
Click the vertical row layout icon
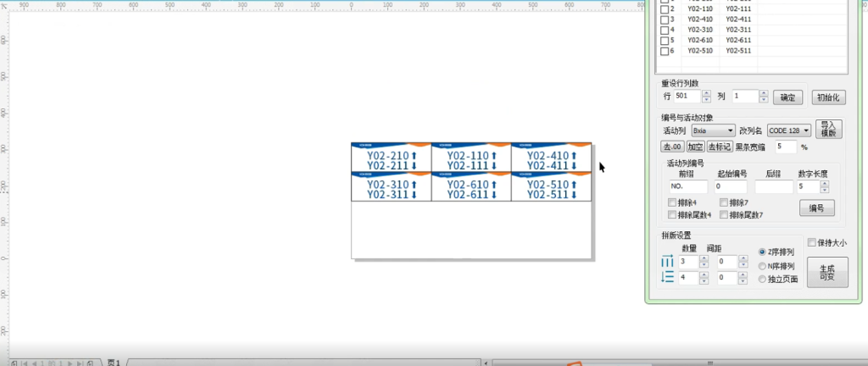tap(667, 277)
